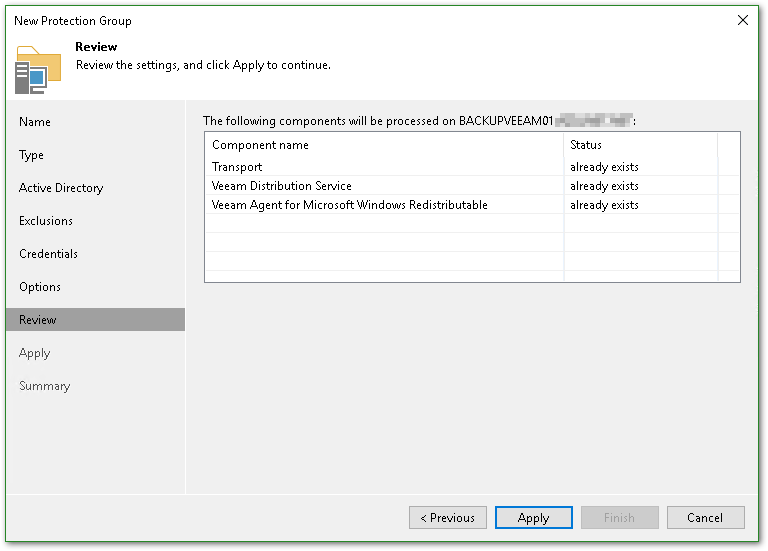Viewport: 768px width, 551px height.
Task: Open the Options wizard step
Action: [x=40, y=287]
